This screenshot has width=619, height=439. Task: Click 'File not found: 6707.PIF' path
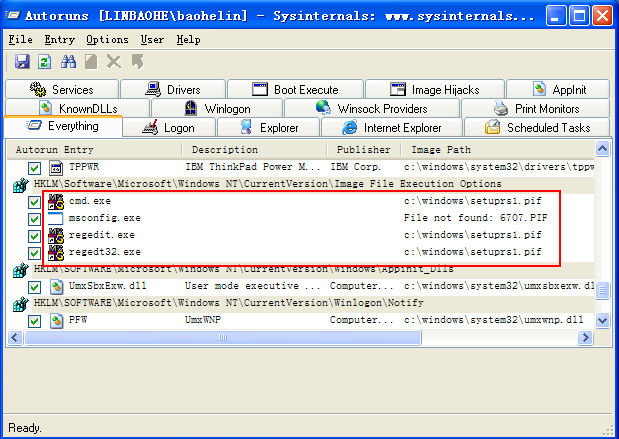click(476, 218)
